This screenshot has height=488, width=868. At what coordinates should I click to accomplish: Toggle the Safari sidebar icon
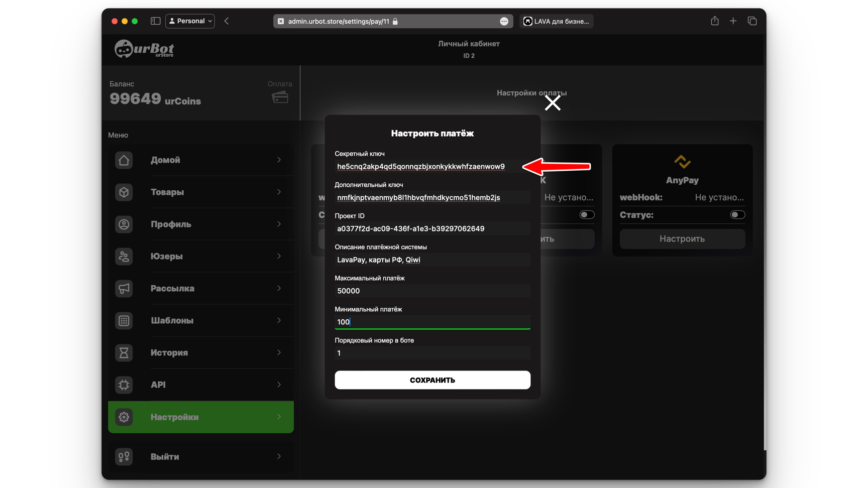[155, 21]
